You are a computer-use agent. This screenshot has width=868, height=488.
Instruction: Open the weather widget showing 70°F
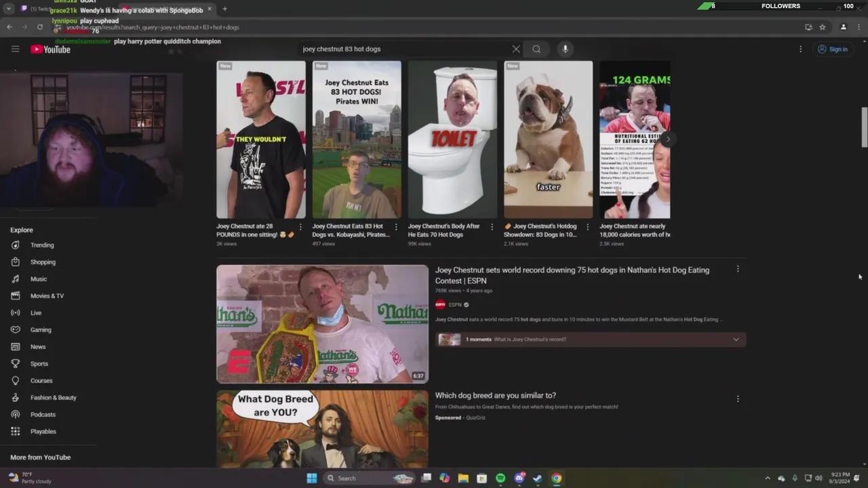30,478
